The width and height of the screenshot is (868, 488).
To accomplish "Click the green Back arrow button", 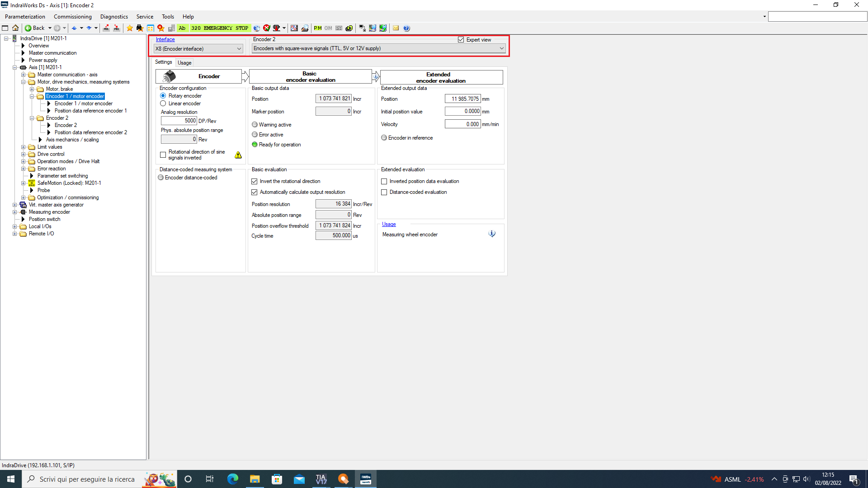I will coord(28,28).
